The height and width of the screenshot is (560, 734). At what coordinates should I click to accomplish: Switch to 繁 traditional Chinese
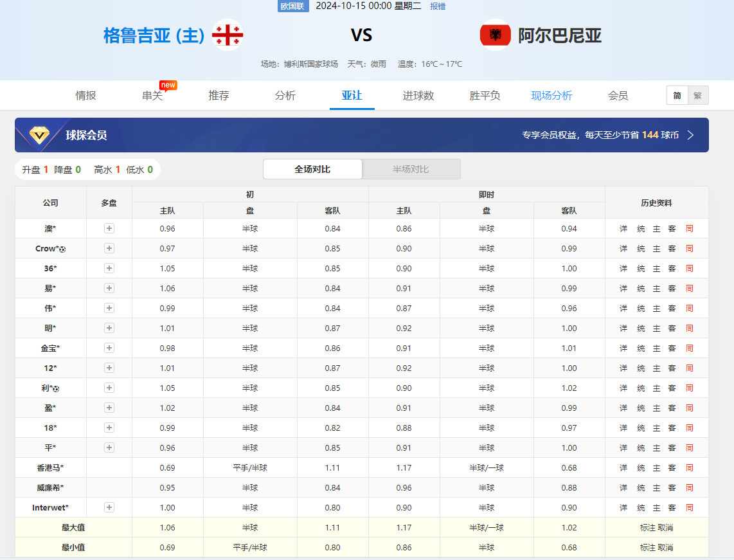coord(698,96)
